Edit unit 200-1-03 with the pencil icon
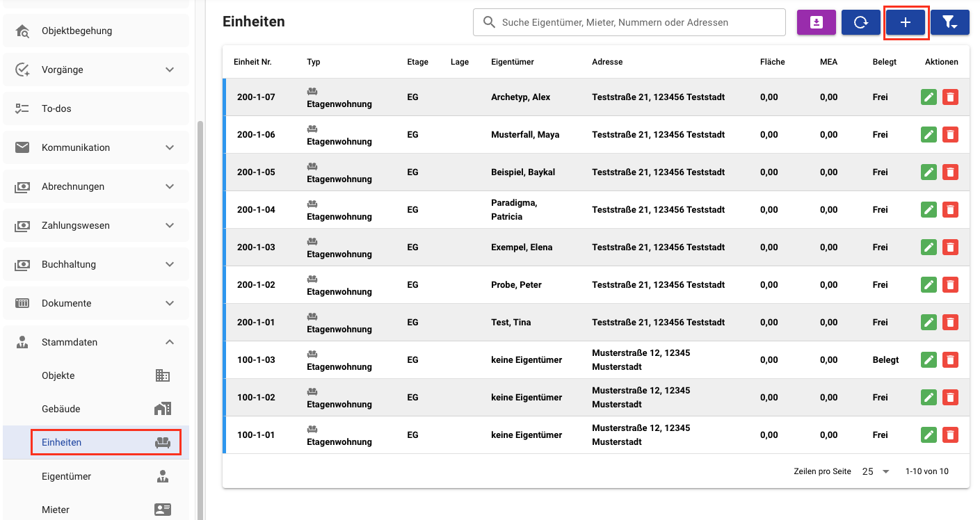Viewport: 980px width, 520px height. pos(929,247)
